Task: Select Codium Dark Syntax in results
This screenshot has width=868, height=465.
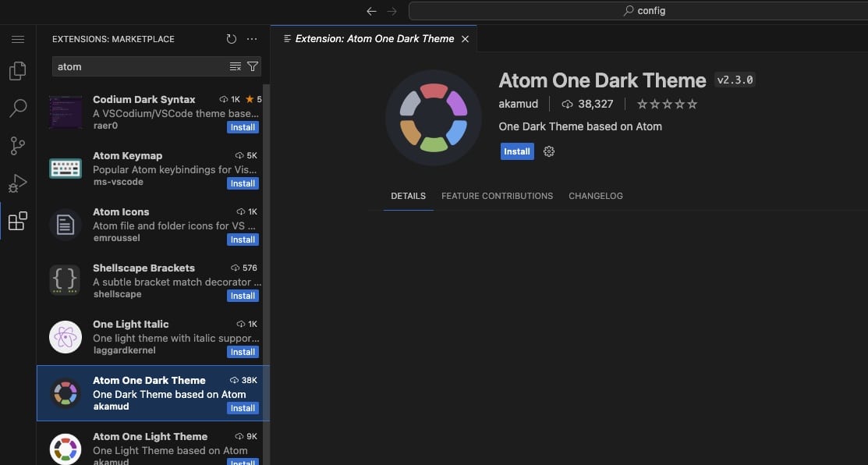Action: pos(150,113)
